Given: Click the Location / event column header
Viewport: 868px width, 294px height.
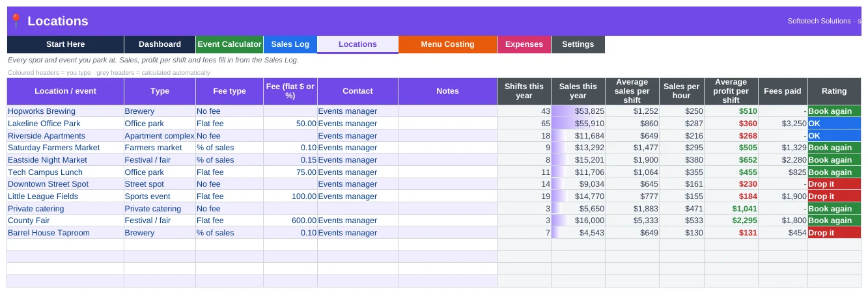Looking at the screenshot, I should click(65, 91).
